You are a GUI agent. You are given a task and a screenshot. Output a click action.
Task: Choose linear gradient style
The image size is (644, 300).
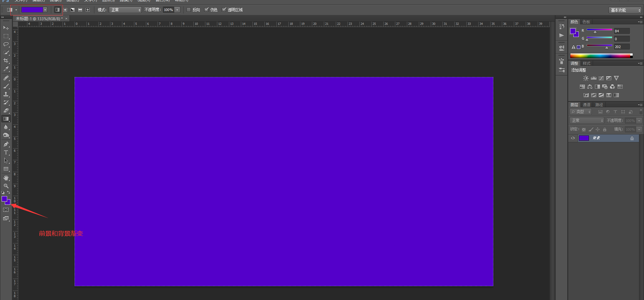click(58, 10)
